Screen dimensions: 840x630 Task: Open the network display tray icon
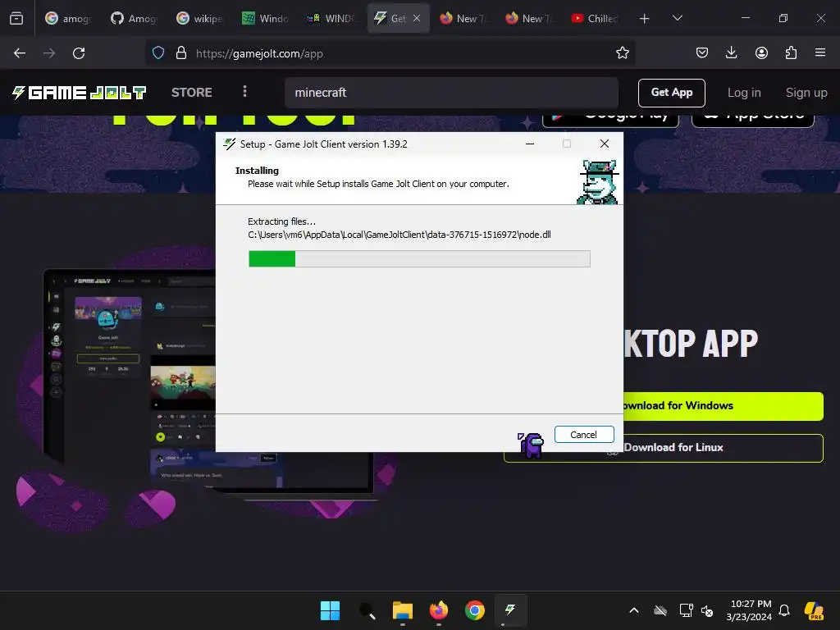[x=686, y=610]
